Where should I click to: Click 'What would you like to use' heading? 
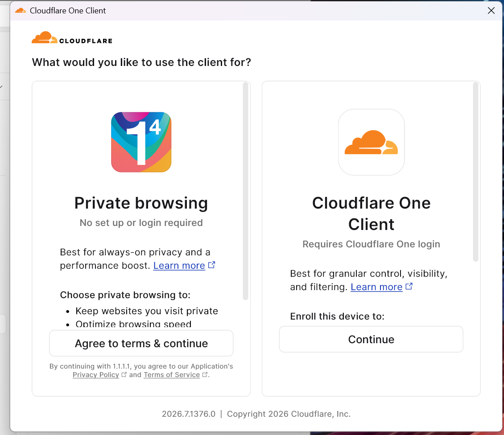coord(141,62)
